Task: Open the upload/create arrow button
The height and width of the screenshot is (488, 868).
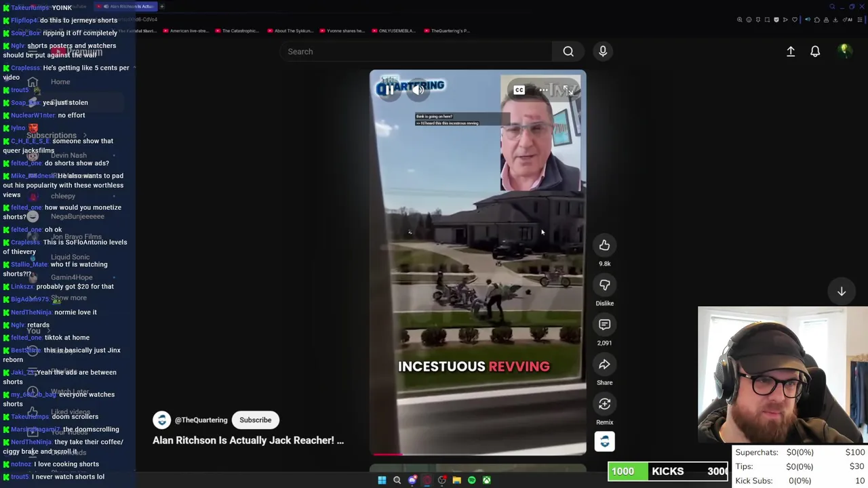Action: 791,52
